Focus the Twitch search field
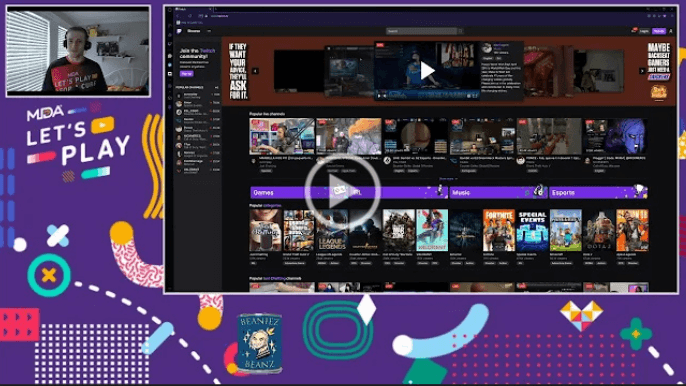Image resolution: width=686 pixels, height=386 pixels. 421,31
